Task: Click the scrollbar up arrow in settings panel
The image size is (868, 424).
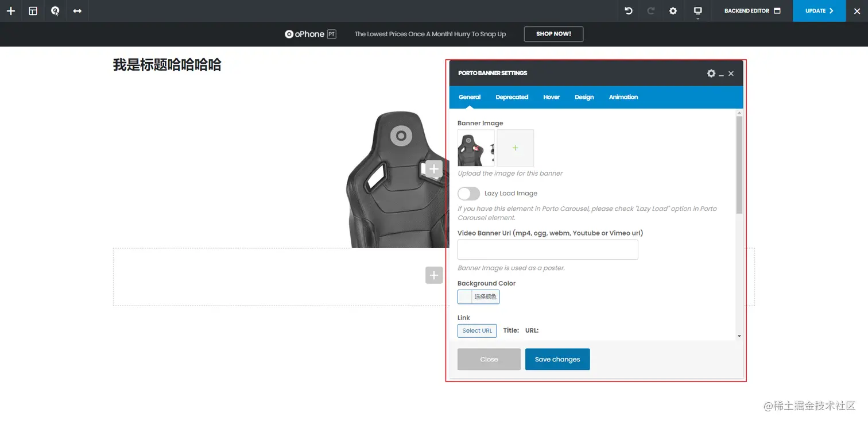Action: (x=739, y=113)
